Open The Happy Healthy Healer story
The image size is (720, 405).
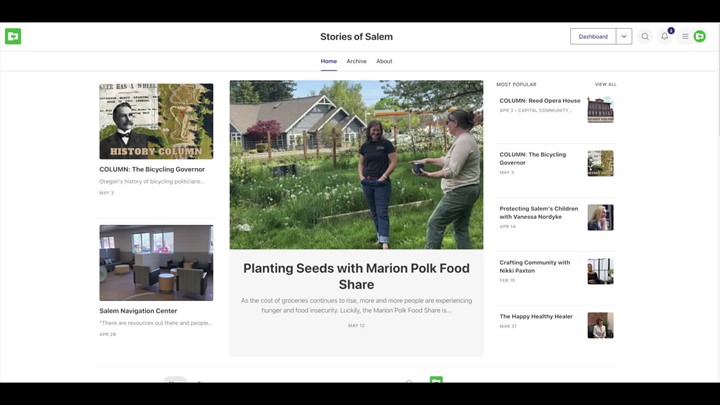(x=536, y=316)
